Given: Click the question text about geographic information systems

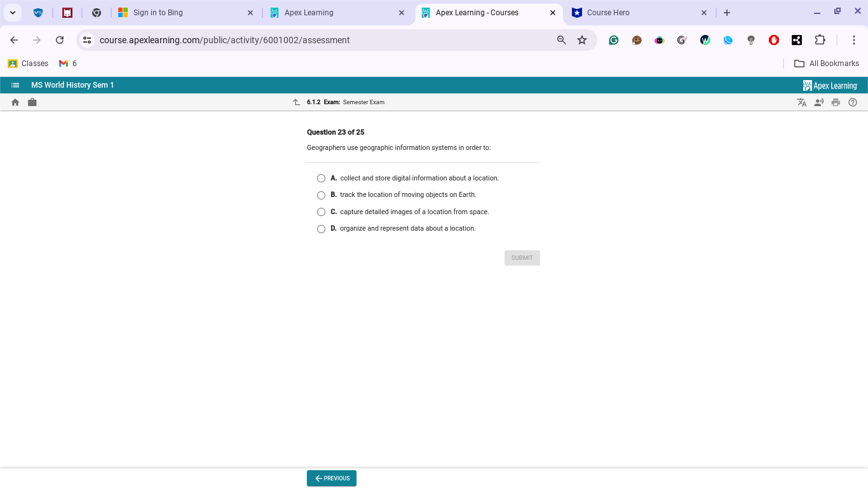Looking at the screenshot, I should coord(399,148).
